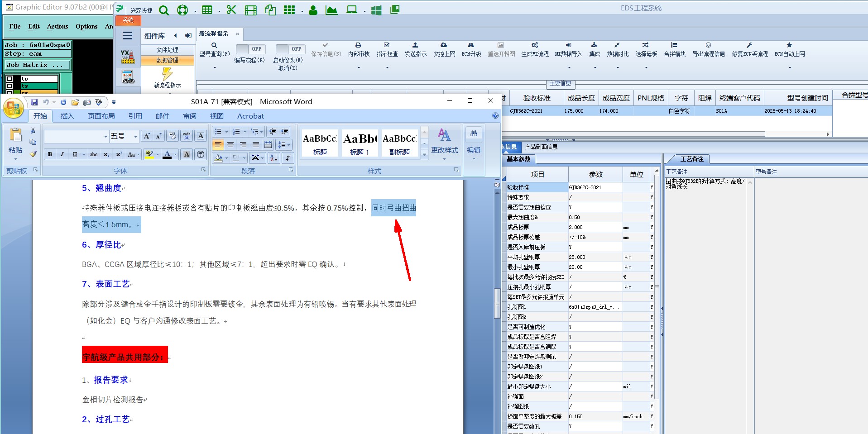
Task: Click 导出流程信息 smiley icon
Action: [709, 45]
